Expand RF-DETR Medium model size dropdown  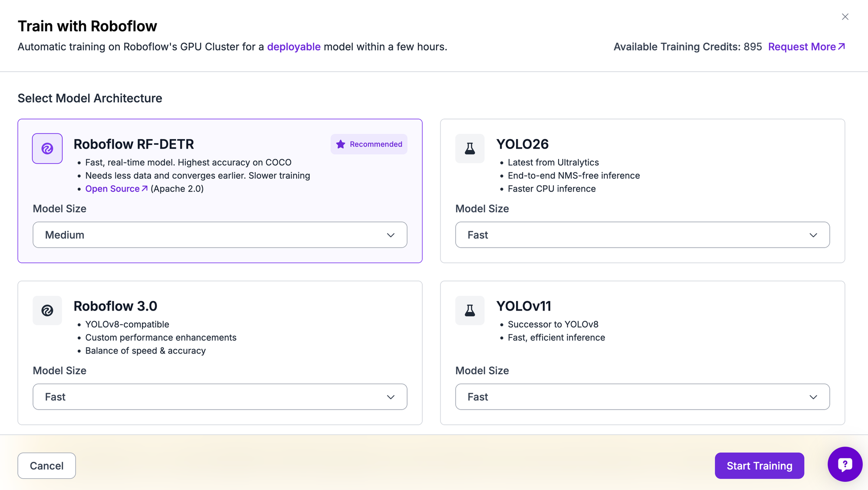[220, 235]
